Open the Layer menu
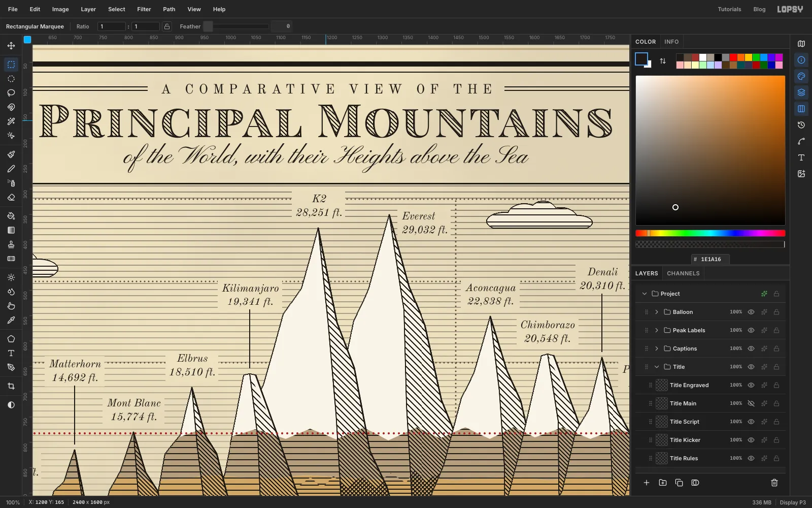812x508 pixels. [88, 9]
